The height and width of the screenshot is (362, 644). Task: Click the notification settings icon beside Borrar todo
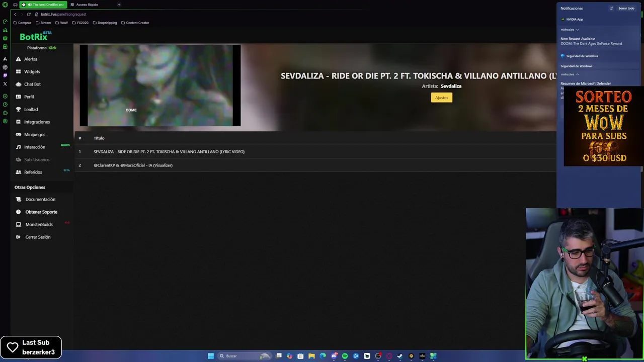[x=611, y=8]
